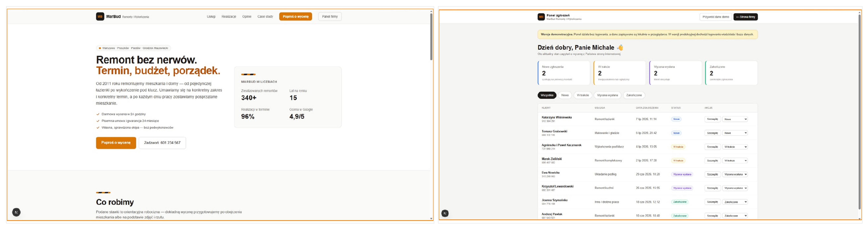This screenshot has height=229, width=868.
Task: Click the Zadzwoń: 601 234 567 button
Action: (162, 143)
